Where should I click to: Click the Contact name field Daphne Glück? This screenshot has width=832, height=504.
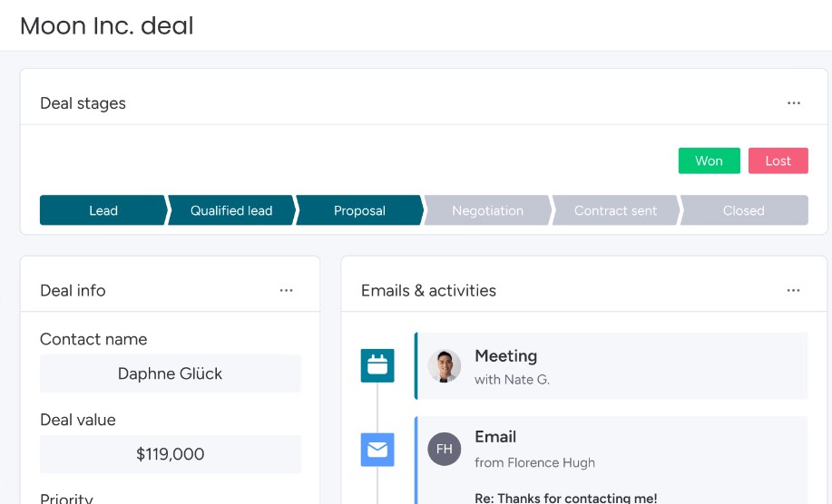point(170,373)
